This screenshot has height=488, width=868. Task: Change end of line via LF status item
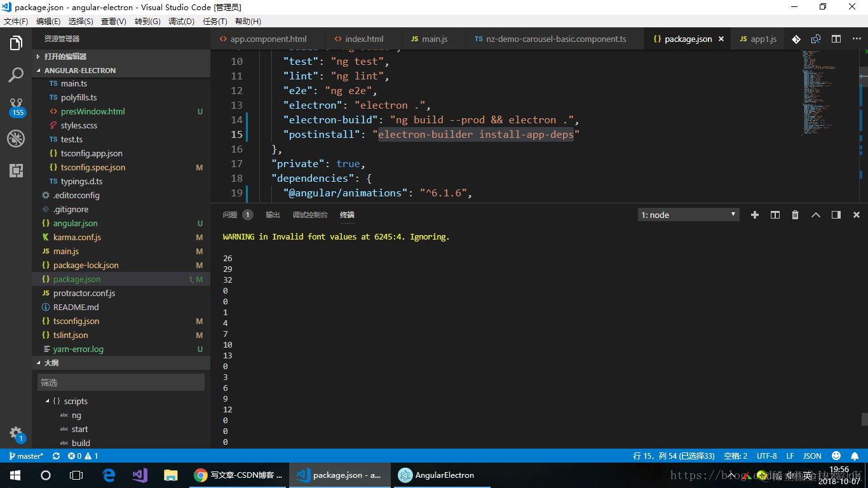(x=790, y=456)
